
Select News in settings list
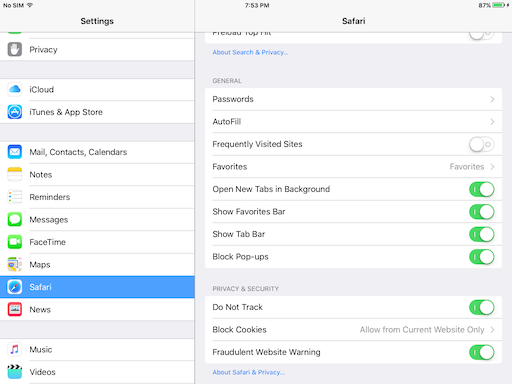(x=97, y=310)
